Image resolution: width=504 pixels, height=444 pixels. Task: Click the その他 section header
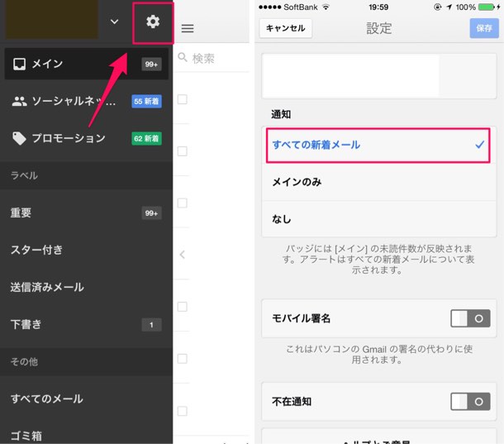coord(87,361)
